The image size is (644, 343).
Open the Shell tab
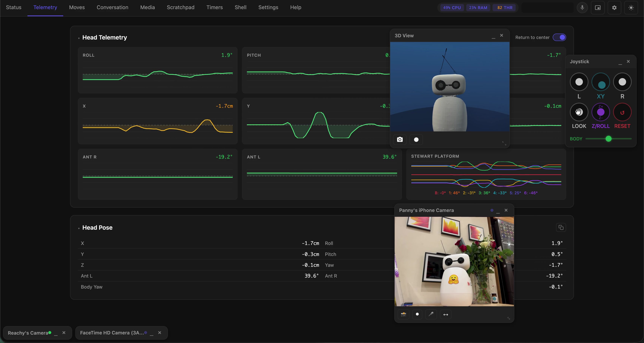241,7
